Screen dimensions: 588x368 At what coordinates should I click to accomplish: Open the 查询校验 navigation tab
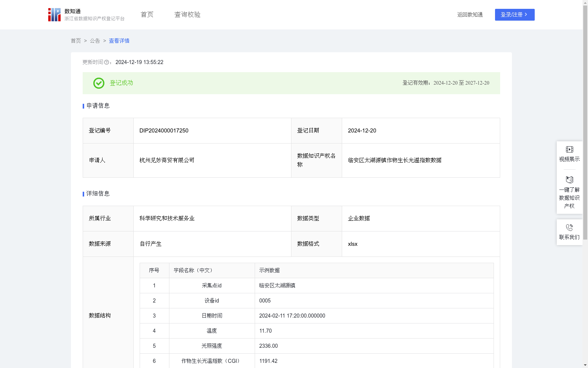[x=187, y=15]
